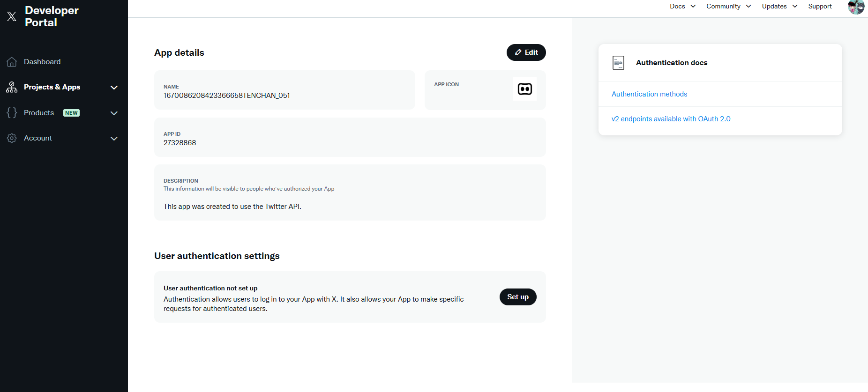Expand the Products section chevron
This screenshot has height=392, width=868.
pyautogui.click(x=114, y=113)
